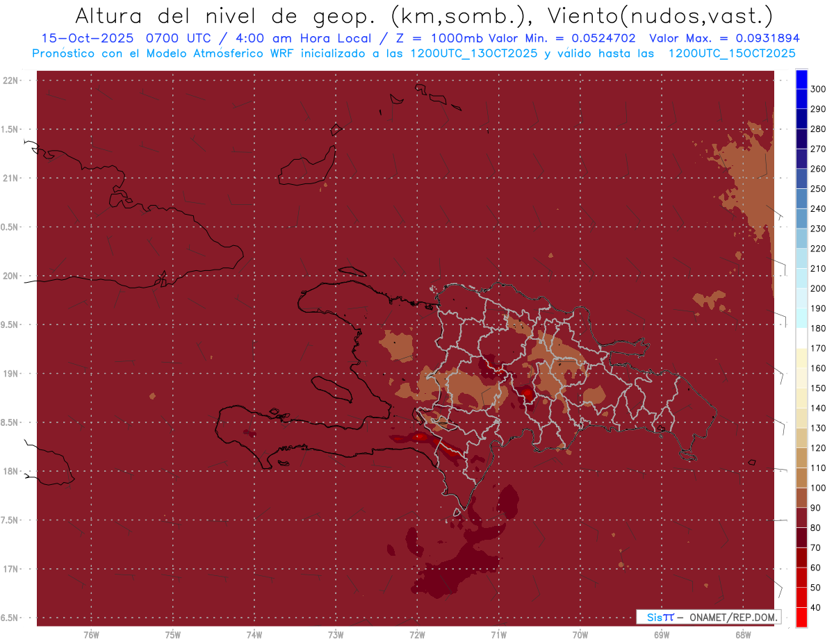
Task: Click the 76W longitude axis label
Action: point(91,634)
